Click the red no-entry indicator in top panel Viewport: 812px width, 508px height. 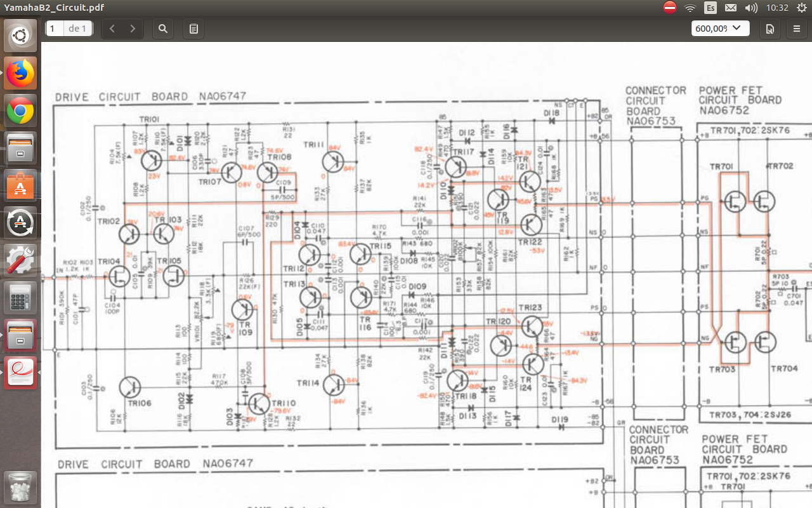(670, 8)
